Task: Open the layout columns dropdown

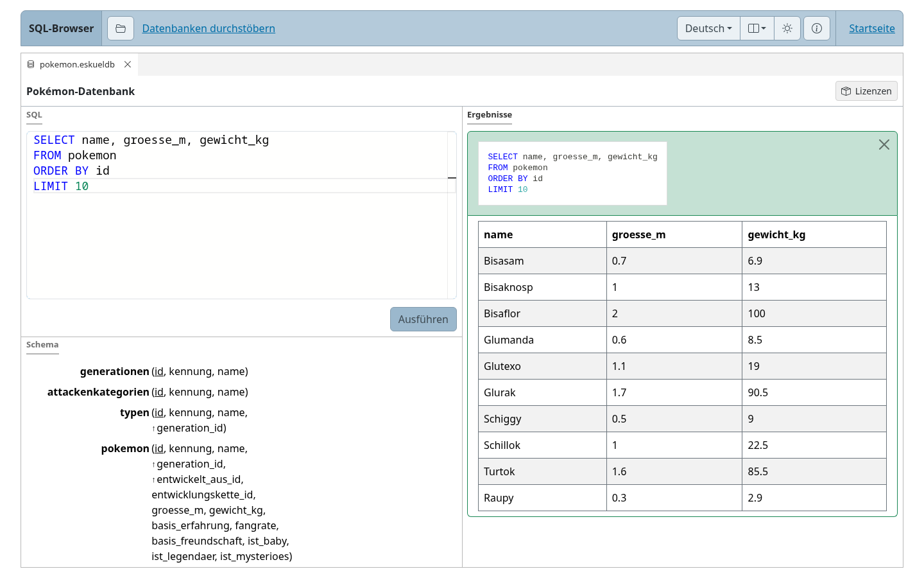Action: point(757,28)
